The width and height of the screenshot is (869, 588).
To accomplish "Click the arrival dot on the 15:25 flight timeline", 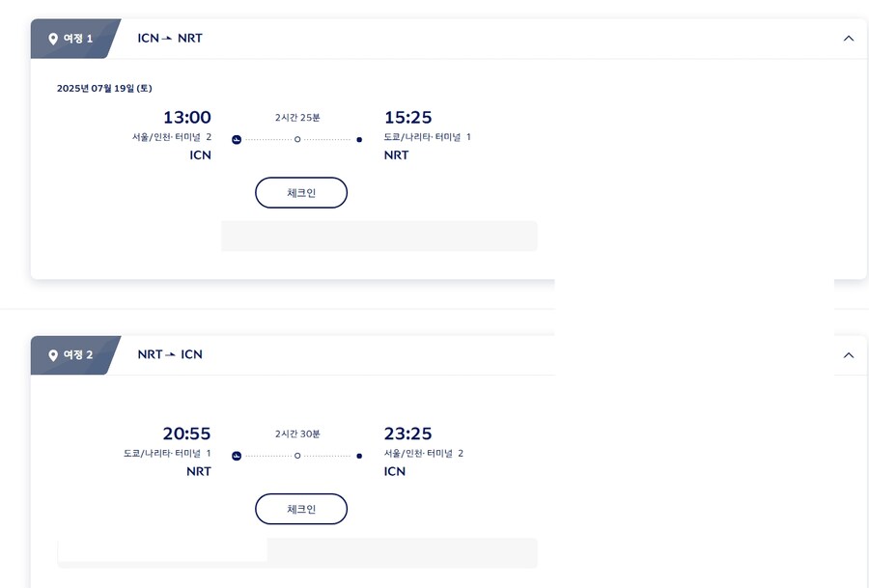I will point(359,140).
